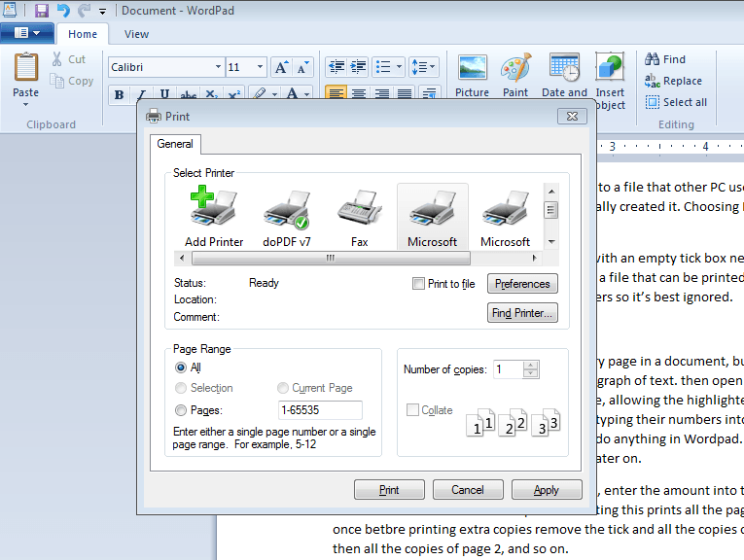Screen dimensions: 744x560
Task: Select the Current Page radio button
Action: tap(283, 388)
